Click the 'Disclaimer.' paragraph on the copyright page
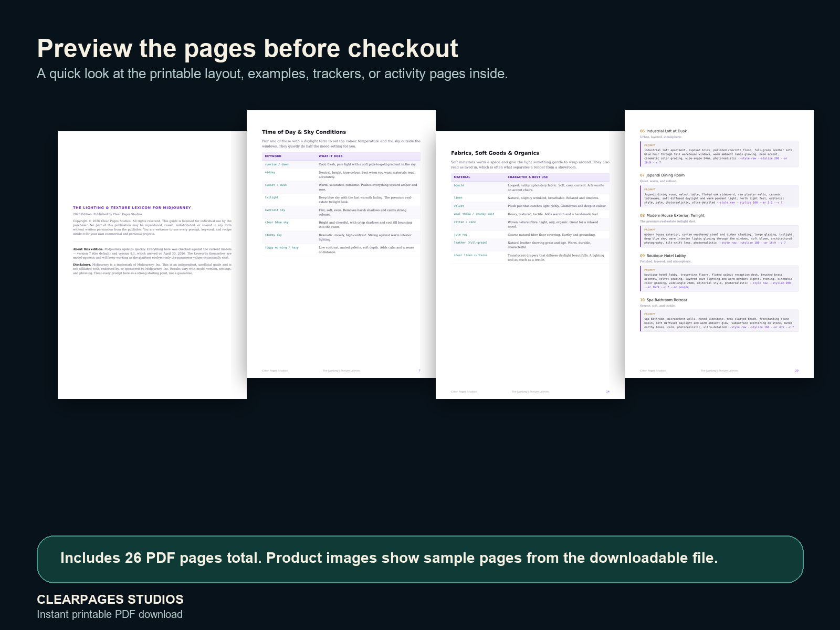This screenshot has width=840, height=630. click(152, 269)
